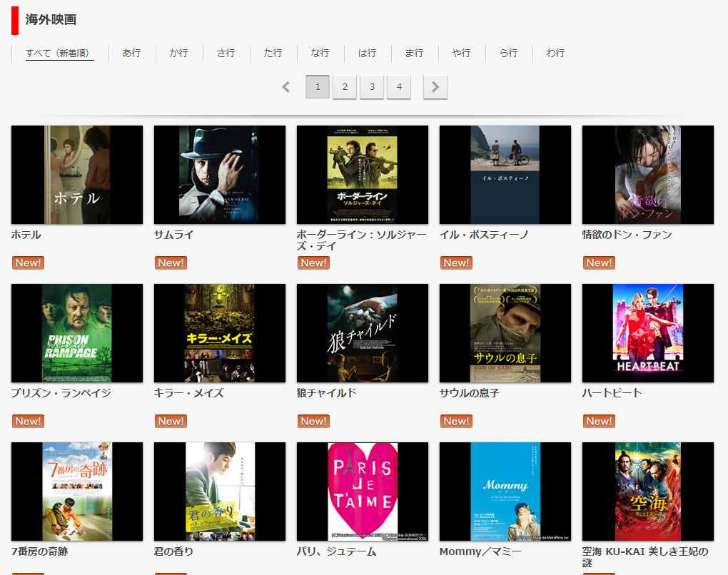Image resolution: width=728 pixels, height=575 pixels.
Task: Click the 狼チャイルド title link
Action: pos(327,393)
